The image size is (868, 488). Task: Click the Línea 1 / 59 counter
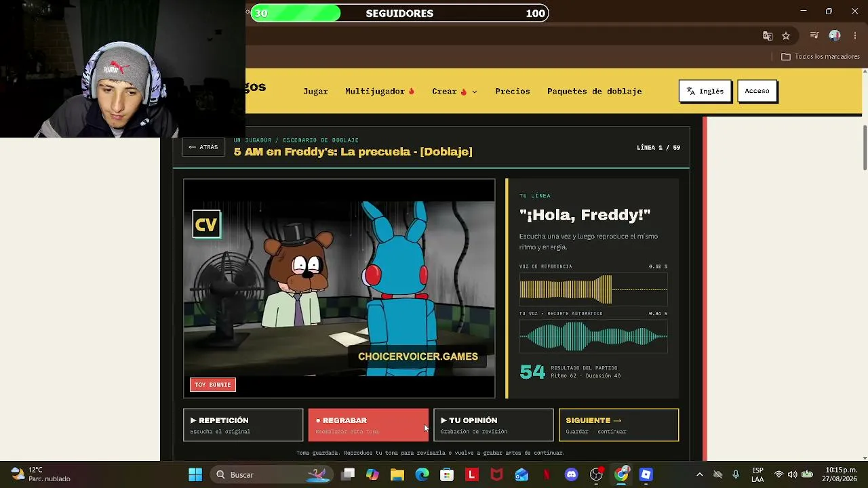658,147
